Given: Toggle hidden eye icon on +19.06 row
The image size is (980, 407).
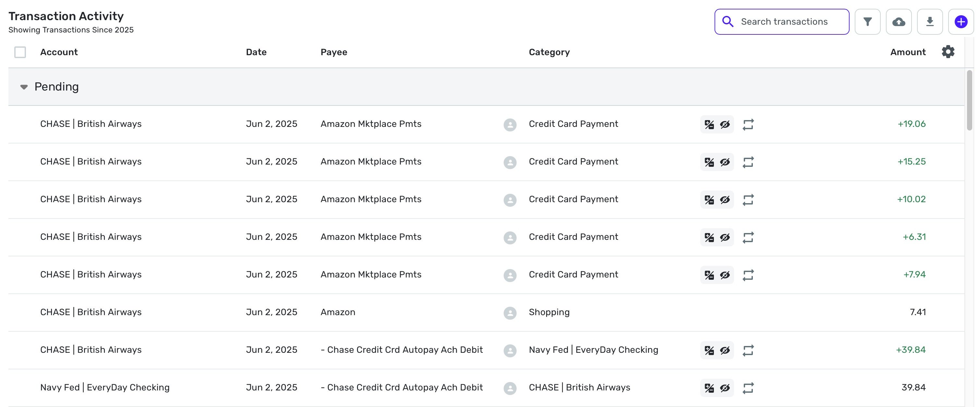Looking at the screenshot, I should tap(725, 124).
